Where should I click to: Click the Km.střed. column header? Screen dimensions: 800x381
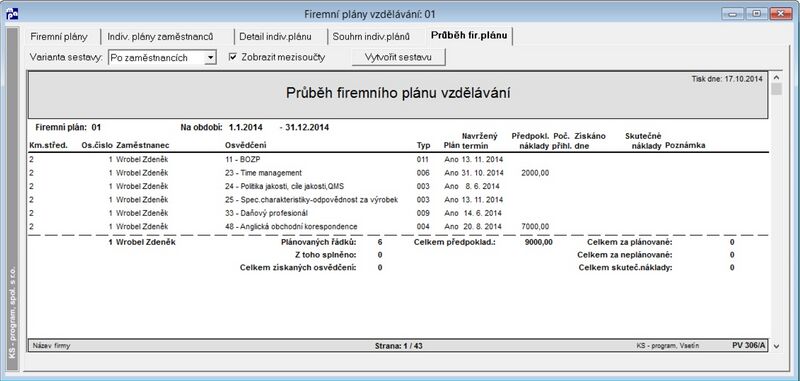tap(48, 145)
